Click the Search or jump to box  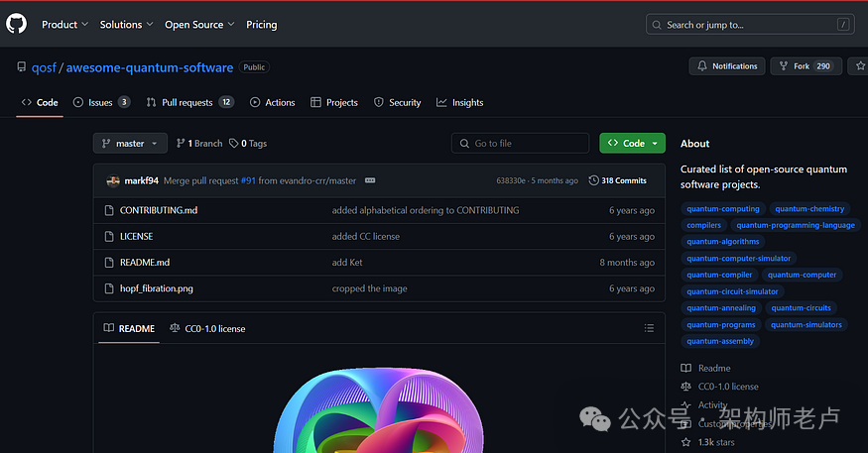[x=750, y=25]
